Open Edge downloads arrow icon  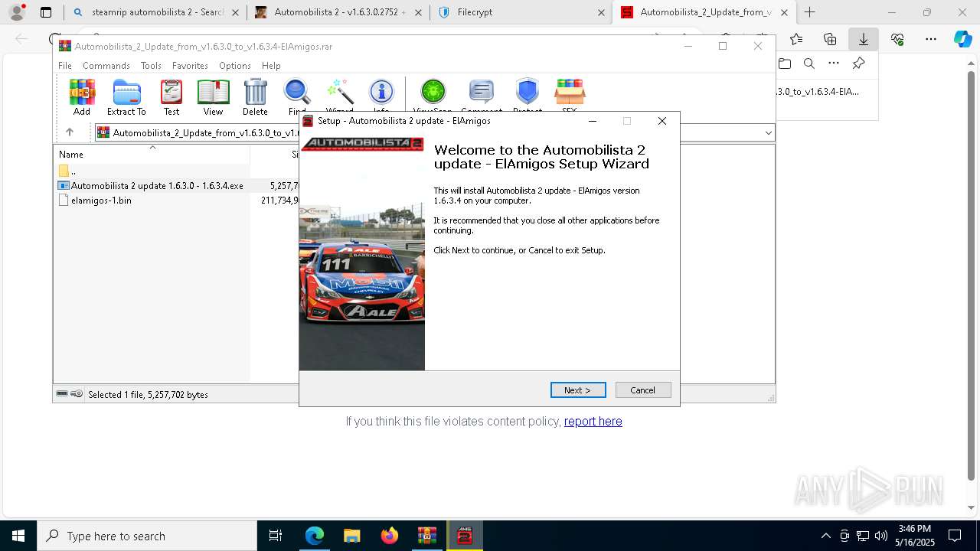coord(864,39)
